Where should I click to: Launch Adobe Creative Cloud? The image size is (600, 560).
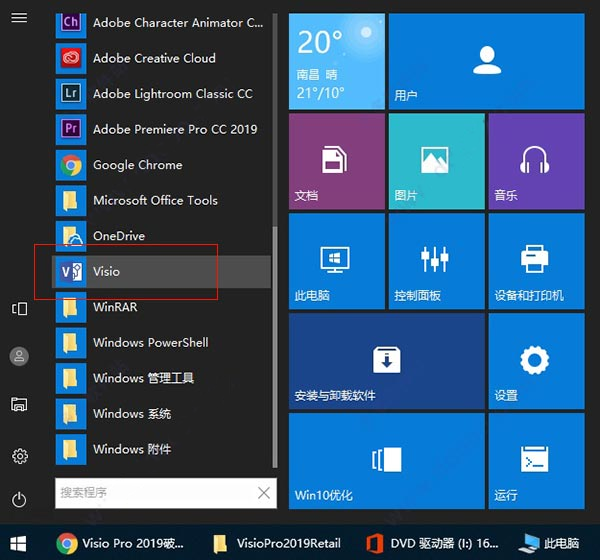(x=161, y=58)
